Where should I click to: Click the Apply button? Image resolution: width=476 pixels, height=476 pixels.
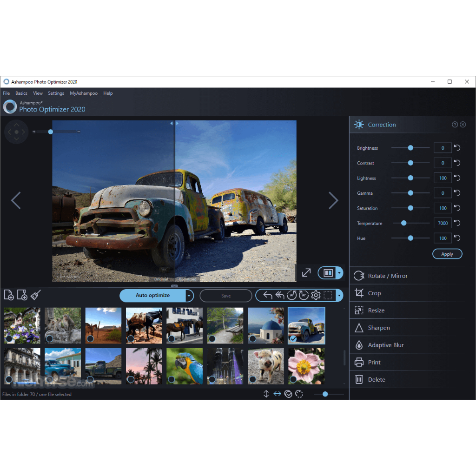point(447,254)
